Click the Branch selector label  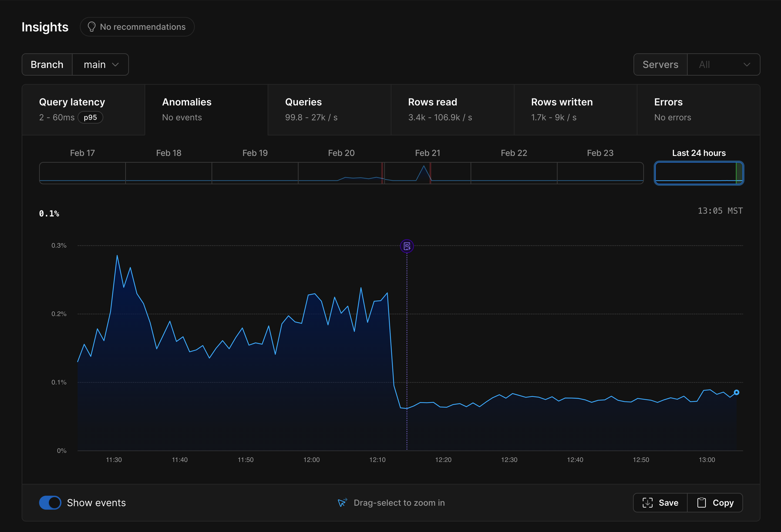tap(47, 64)
